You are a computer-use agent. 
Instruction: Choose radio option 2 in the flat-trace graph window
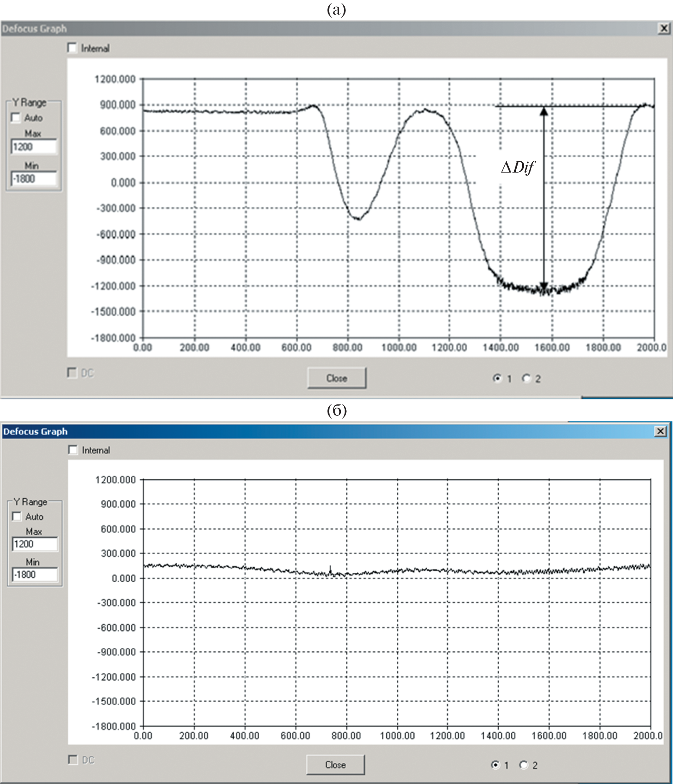coord(523,764)
